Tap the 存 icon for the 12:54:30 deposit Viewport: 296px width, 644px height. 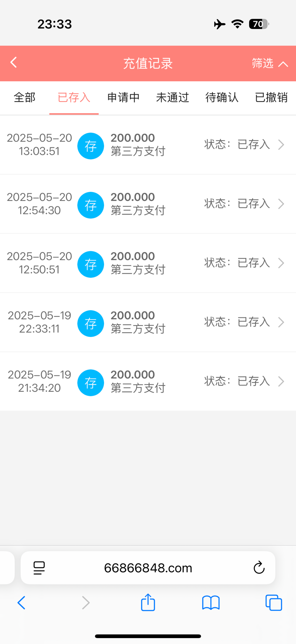(91, 205)
